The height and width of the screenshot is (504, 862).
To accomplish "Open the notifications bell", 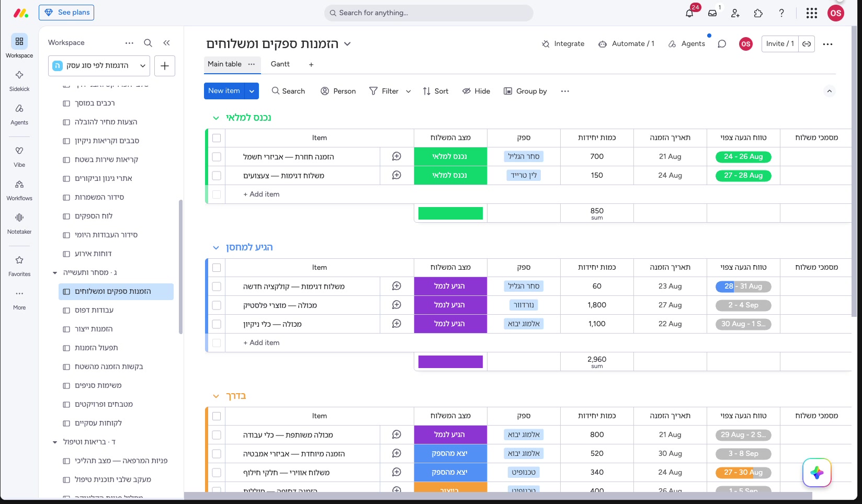I will coord(689,13).
